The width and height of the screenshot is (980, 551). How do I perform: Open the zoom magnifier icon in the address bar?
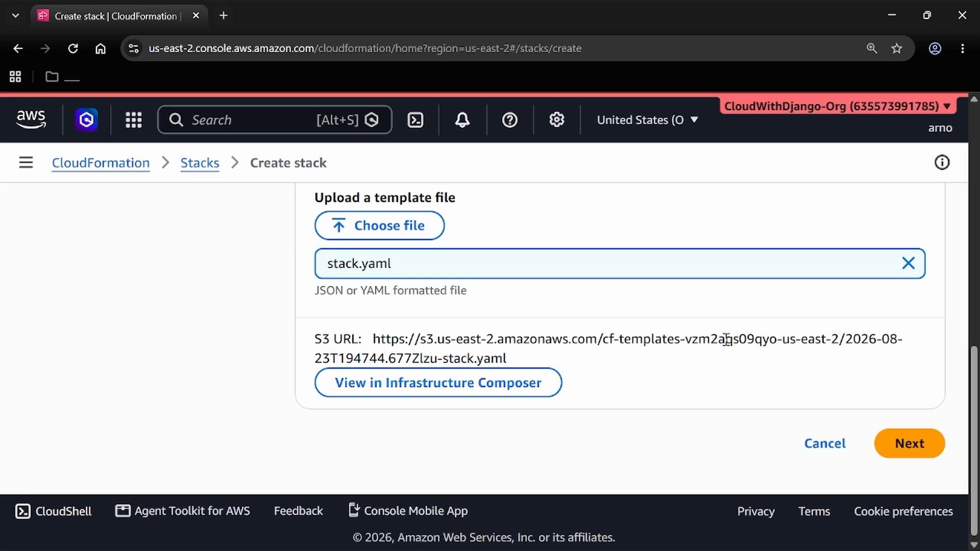tap(872, 48)
